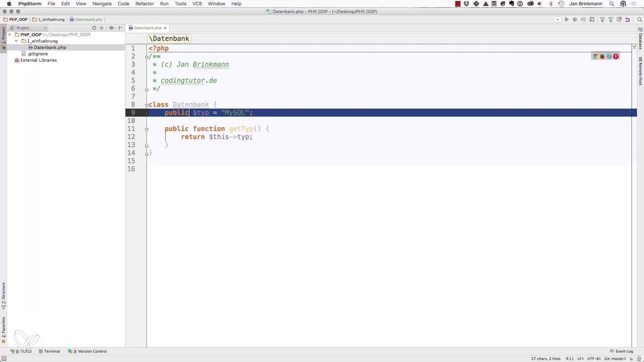Select Datenbank.php in the project tree

(x=50, y=47)
